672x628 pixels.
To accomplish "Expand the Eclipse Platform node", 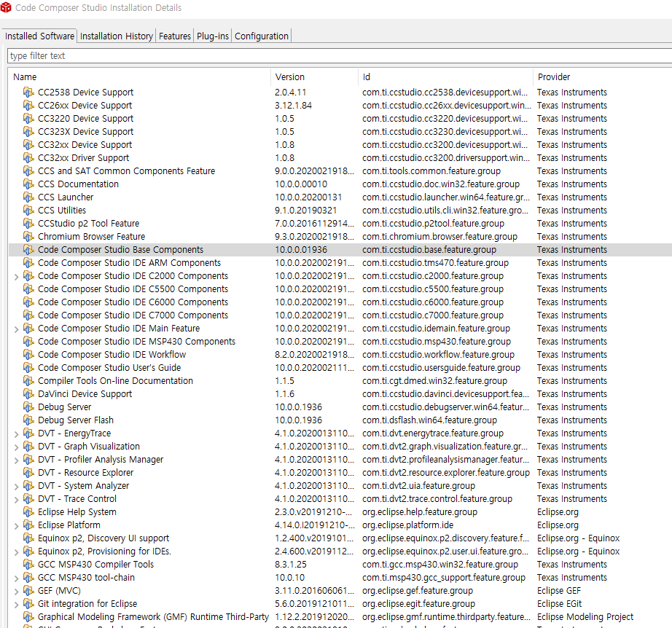I will pyautogui.click(x=16, y=525).
